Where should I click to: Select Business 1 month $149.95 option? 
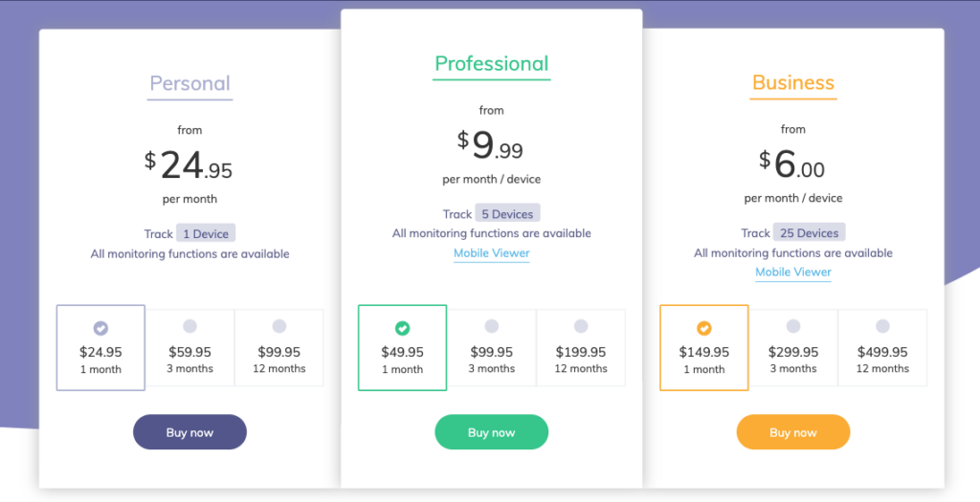coord(704,348)
